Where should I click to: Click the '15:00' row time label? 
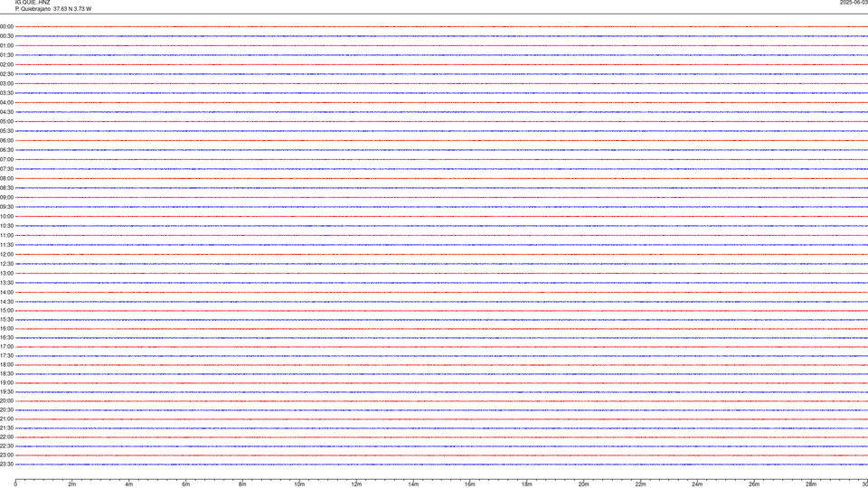tap(6, 310)
